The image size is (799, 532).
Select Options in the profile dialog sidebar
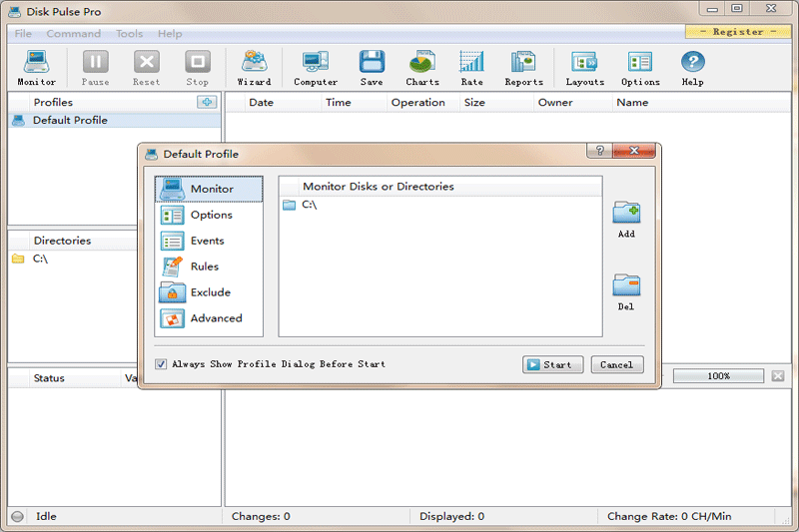coord(209,215)
